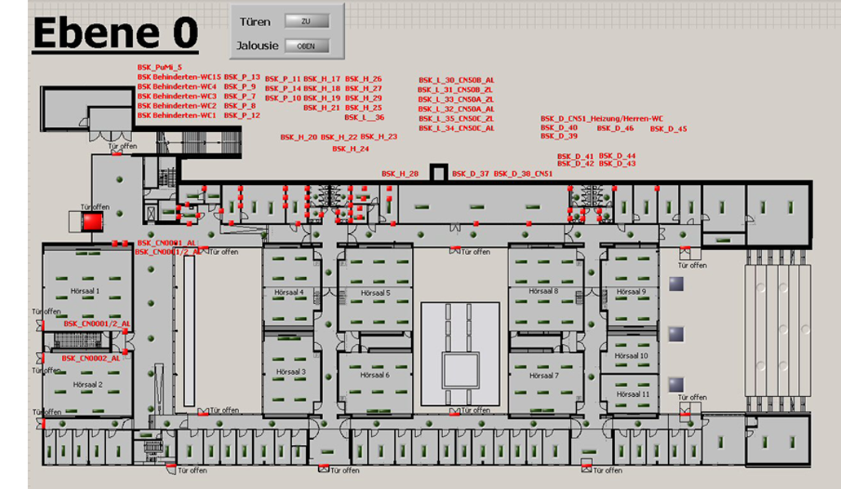Image resolution: width=868 pixels, height=489 pixels.
Task: Click the top blue-gray square beside Hörsaal 9
Action: click(x=675, y=284)
